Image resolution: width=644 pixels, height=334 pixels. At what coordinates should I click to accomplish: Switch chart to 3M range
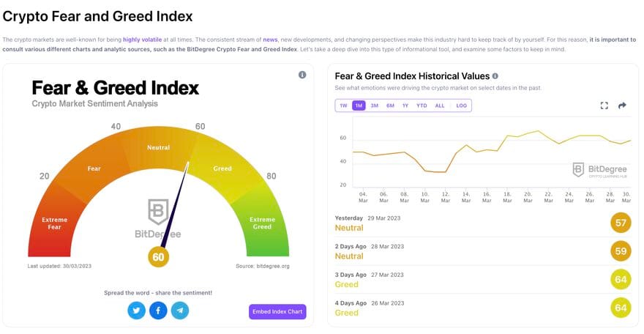pos(374,105)
